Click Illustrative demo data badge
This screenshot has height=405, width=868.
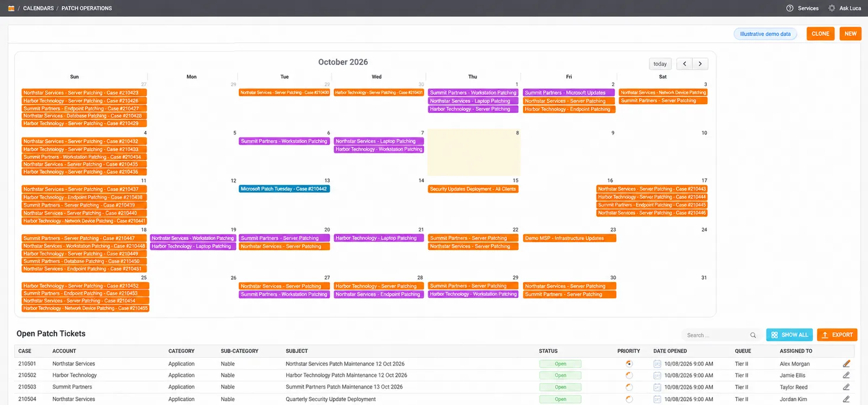click(x=765, y=34)
